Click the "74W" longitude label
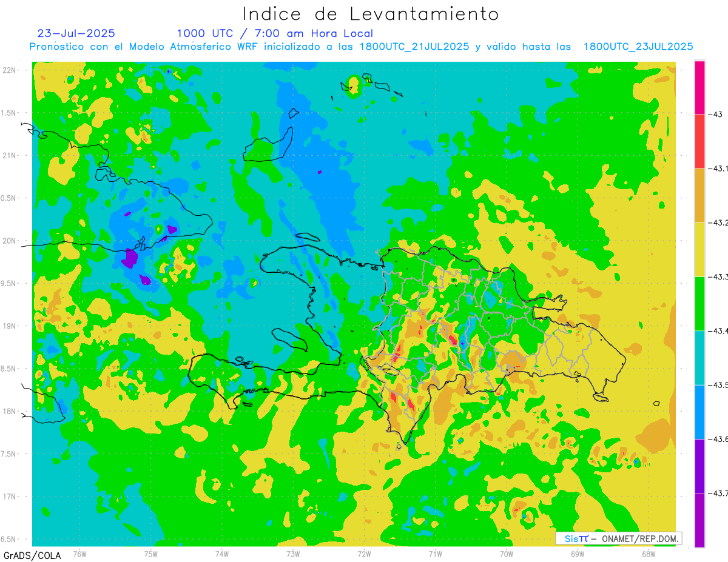Viewport: 728px width, 562px height. tap(221, 554)
